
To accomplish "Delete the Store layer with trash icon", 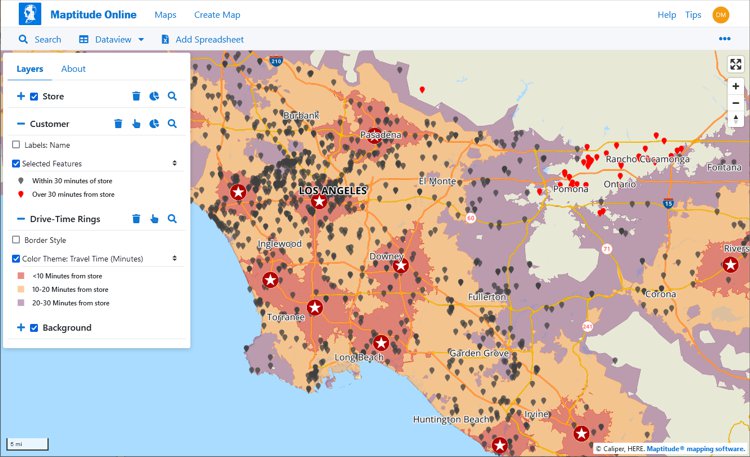I will [136, 96].
